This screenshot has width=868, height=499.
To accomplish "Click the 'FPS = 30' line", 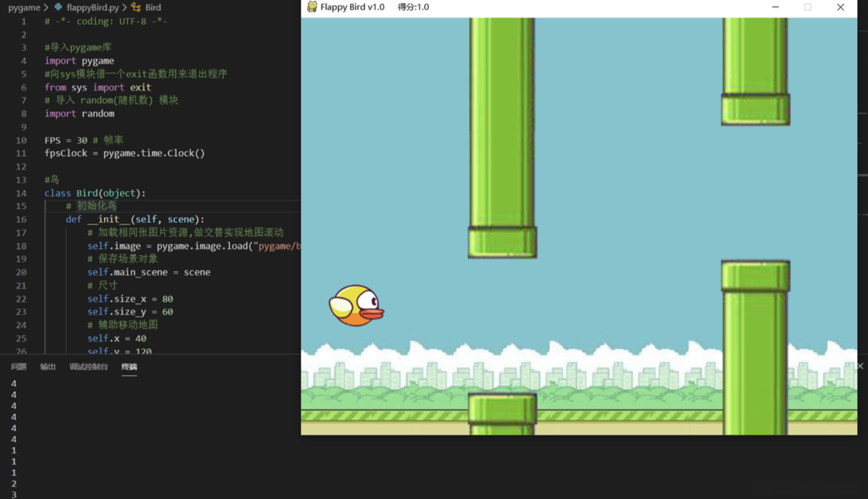I will 84,140.
